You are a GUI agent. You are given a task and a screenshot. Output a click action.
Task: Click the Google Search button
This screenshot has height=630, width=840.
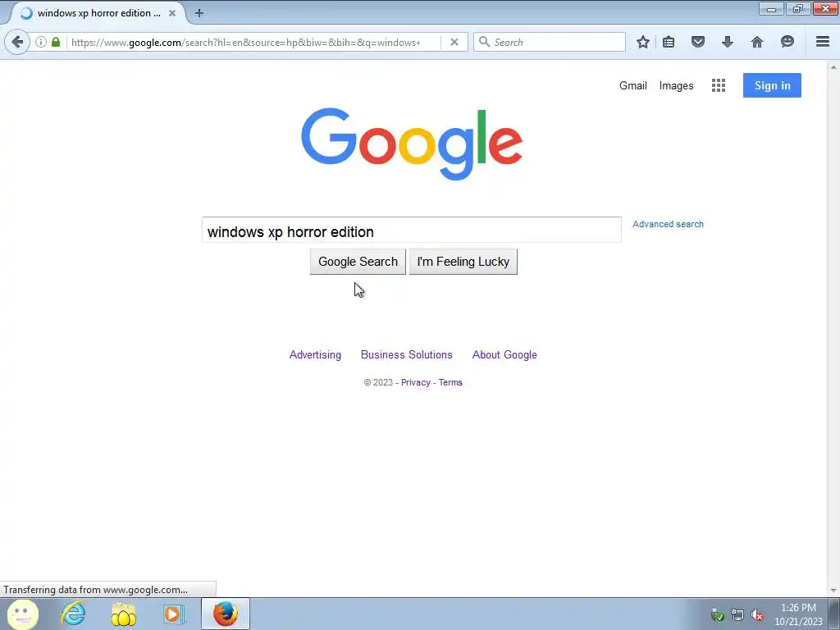(x=358, y=262)
